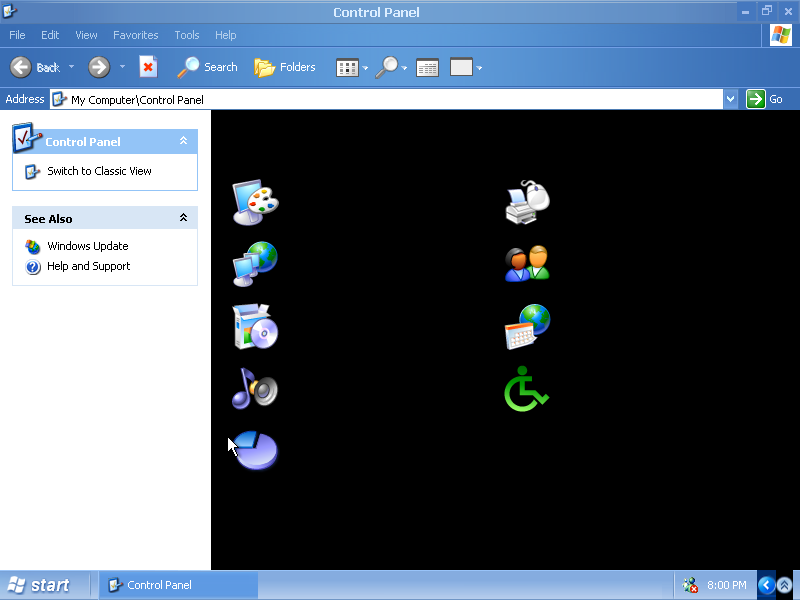Collapse the Control Panel side pane section

pyautogui.click(x=183, y=141)
